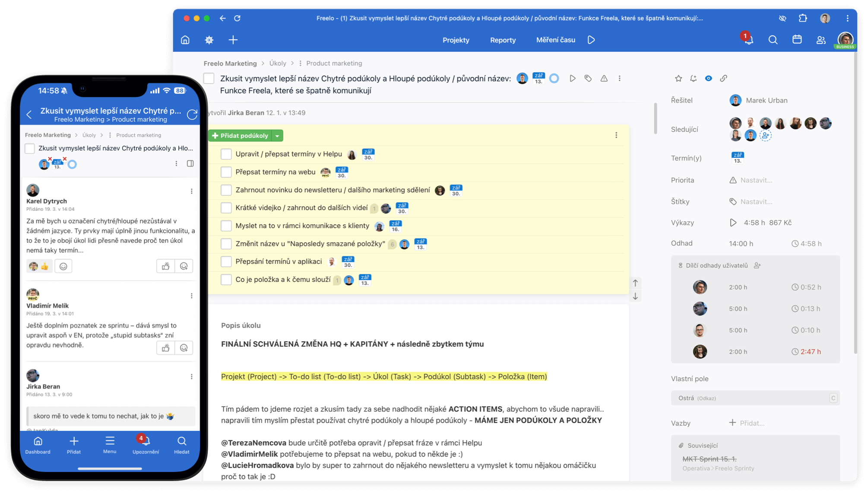Check 'Krátké videjko' subtask
This screenshot has width=868, height=494.
(x=226, y=208)
